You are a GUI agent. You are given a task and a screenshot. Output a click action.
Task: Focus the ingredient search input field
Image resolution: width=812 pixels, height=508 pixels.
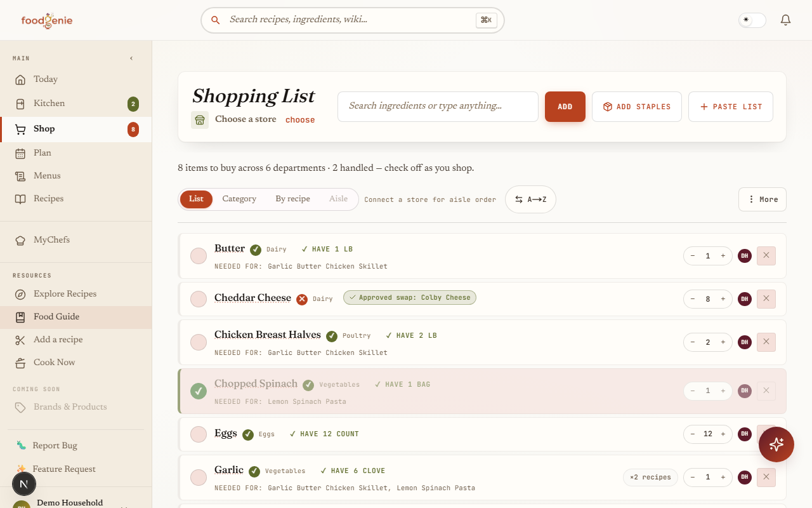click(x=438, y=107)
